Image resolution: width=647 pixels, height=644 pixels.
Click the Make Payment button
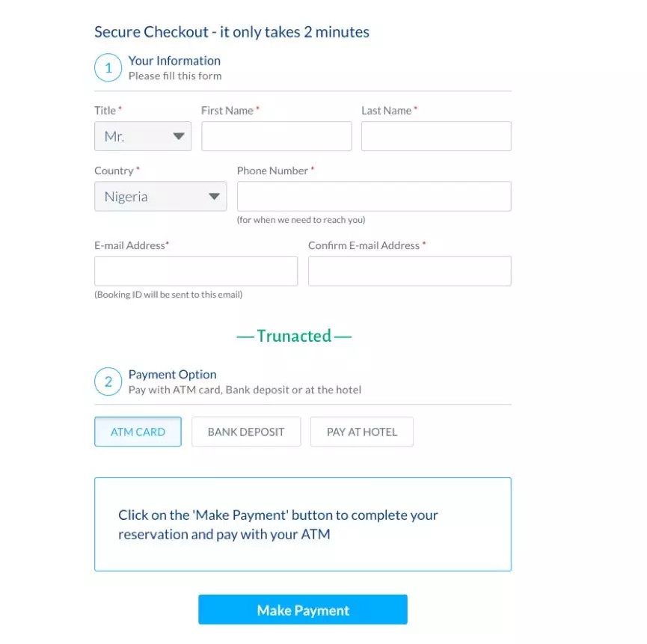[x=303, y=610]
